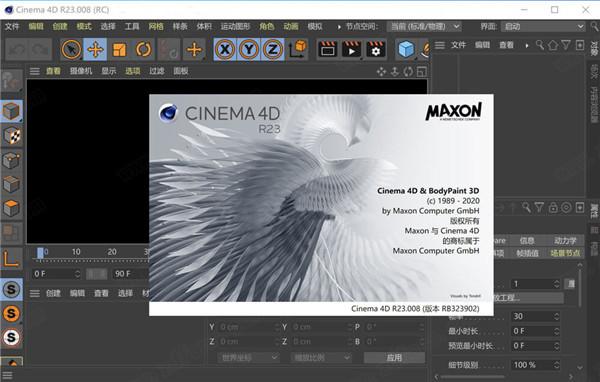Click Object Manager filter funnel icon
This screenshot has width=600, height=382.
coord(566,45)
